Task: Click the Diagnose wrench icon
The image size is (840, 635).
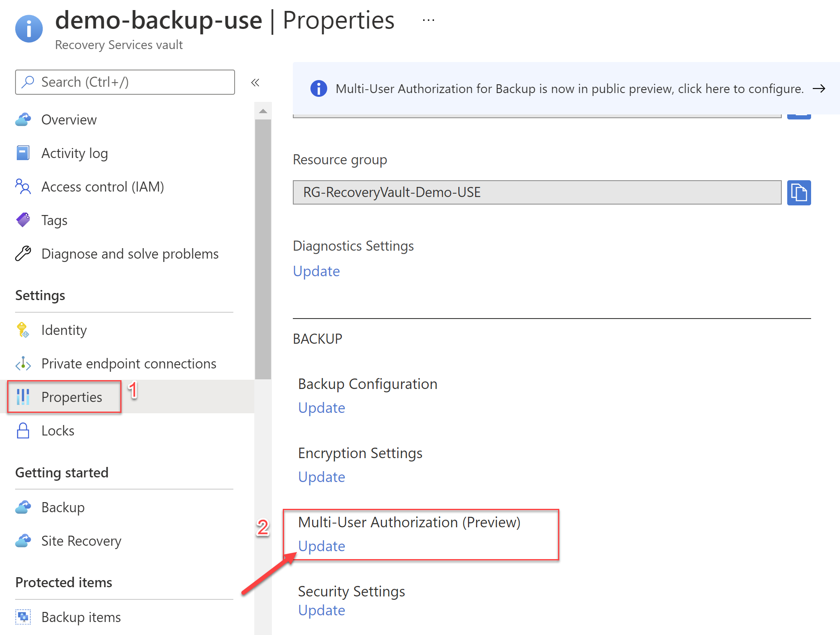Action: tap(23, 254)
